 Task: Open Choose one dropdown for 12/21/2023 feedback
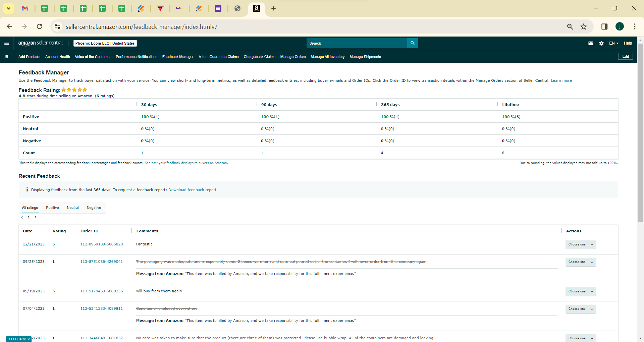[x=580, y=244]
